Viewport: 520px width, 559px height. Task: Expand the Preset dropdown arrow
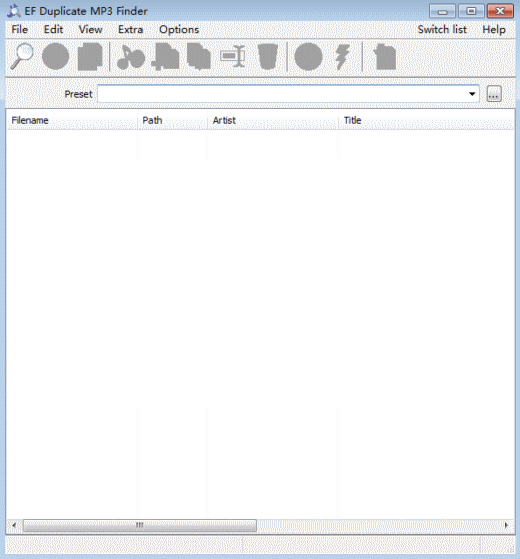click(472, 94)
